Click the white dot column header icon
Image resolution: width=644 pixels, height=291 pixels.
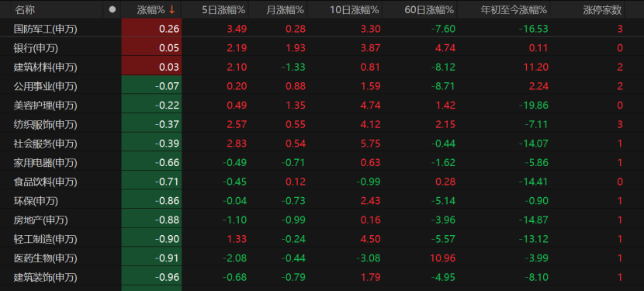tap(113, 9)
